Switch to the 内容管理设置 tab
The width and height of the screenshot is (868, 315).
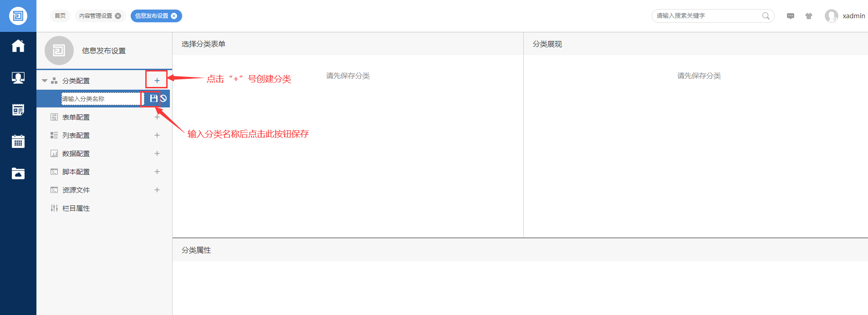[96, 16]
